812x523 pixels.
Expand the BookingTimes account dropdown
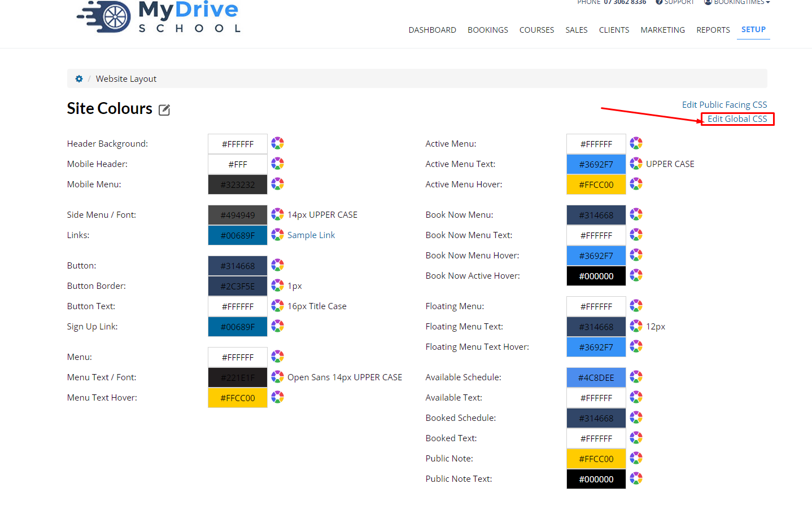pos(737,2)
